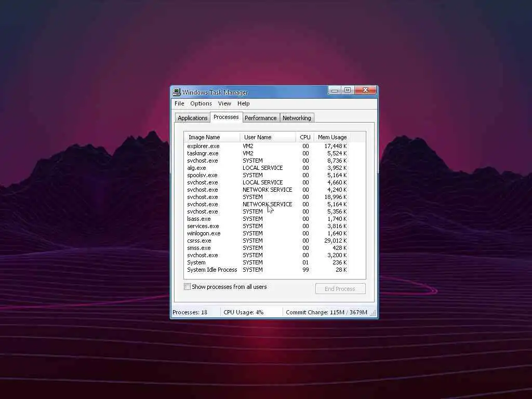
Task: Maximize the Windows Task Manager window
Action: point(348,90)
